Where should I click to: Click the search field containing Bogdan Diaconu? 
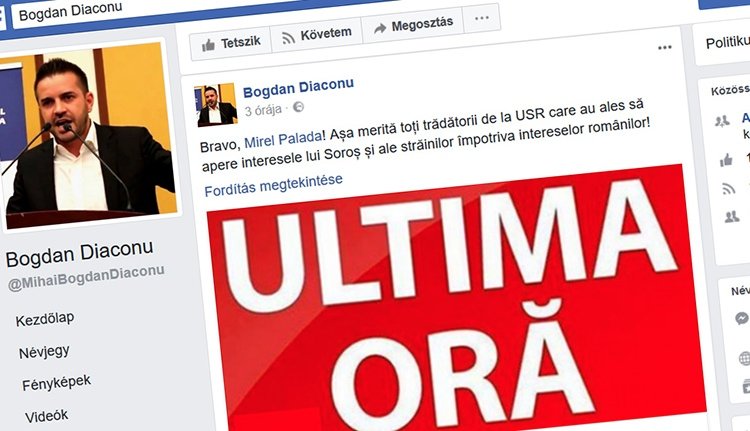tap(201, 9)
